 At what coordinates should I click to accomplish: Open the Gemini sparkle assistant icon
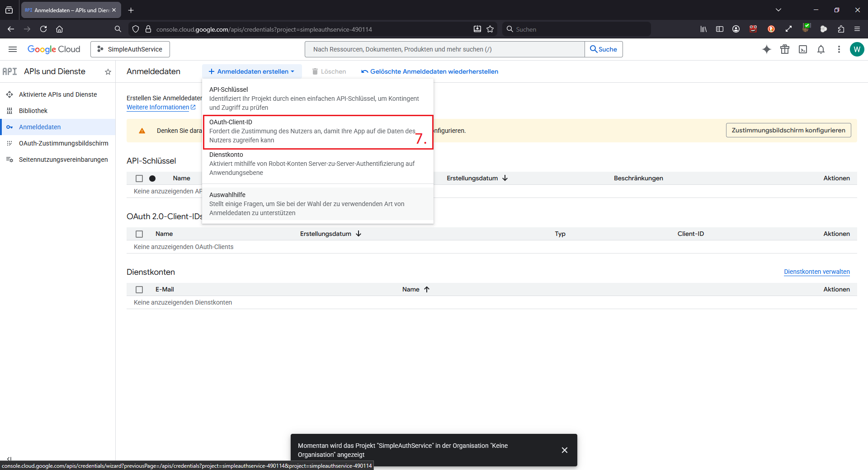pyautogui.click(x=767, y=49)
